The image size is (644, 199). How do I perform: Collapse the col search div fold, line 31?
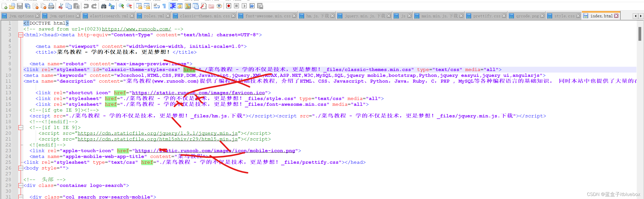21,197
